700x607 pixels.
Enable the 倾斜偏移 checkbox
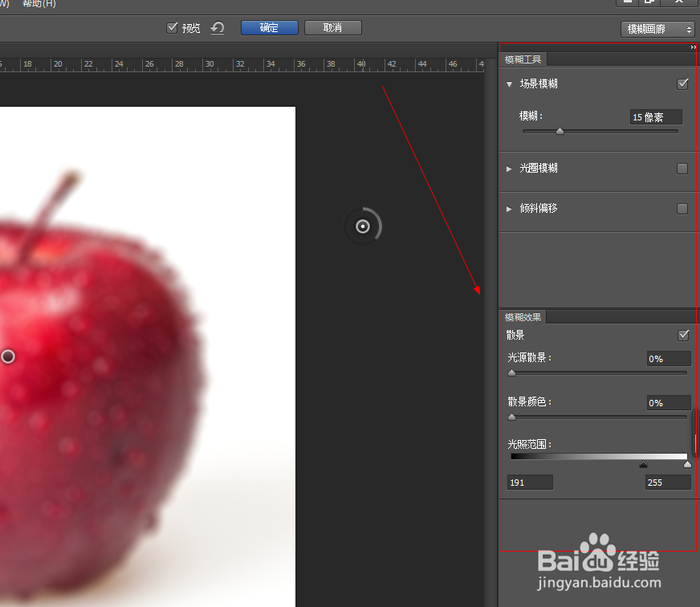[682, 209]
